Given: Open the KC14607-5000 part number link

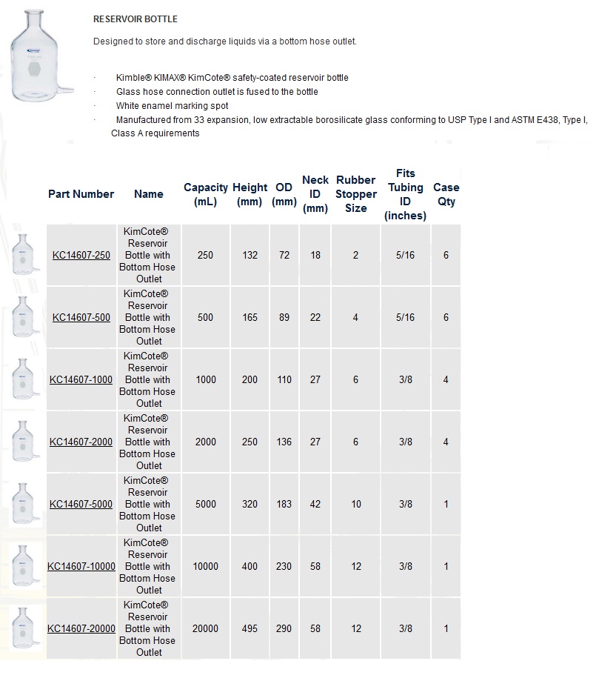Looking at the screenshot, I should click(x=81, y=504).
